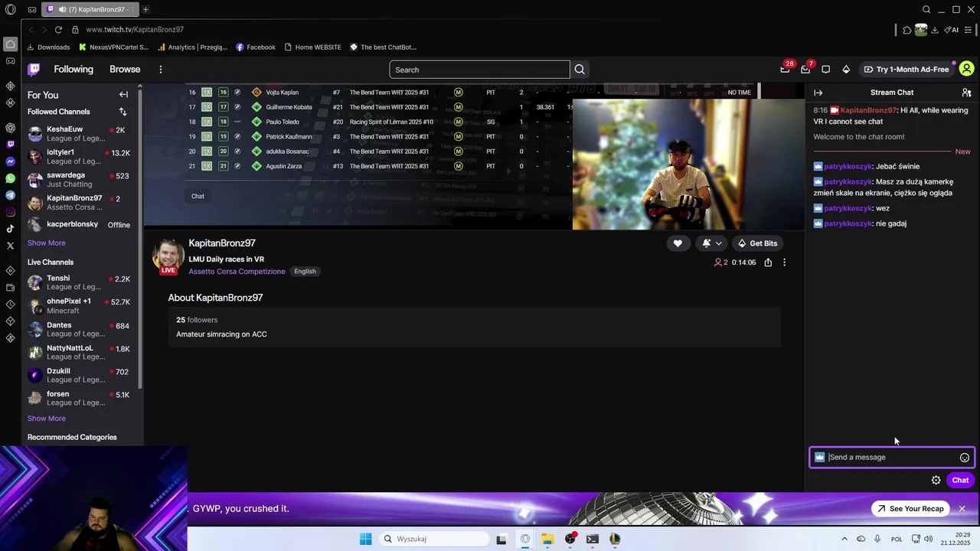Screen dimensions: 980x551
Task: Open chat settings gear icon
Action: 936,481
